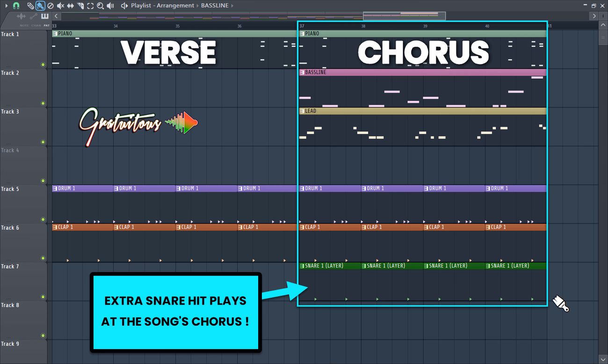
Task: Toggle the Track 3 mute switch
Action: (x=43, y=142)
